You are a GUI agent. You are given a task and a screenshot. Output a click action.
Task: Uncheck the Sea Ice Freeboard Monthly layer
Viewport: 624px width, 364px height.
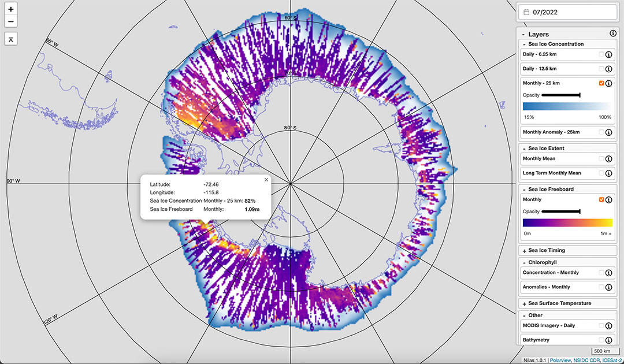(601, 199)
